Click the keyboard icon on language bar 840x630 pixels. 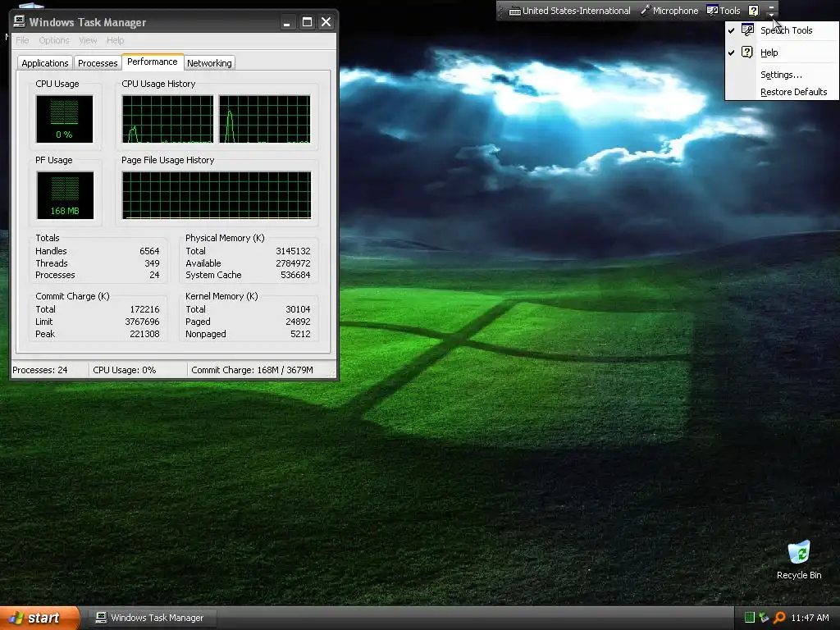point(515,11)
